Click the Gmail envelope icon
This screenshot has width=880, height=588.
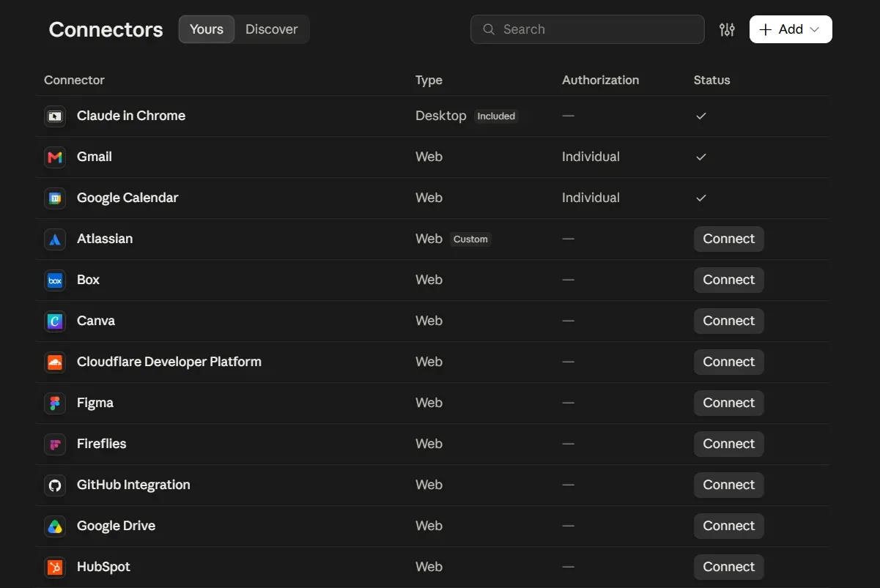[55, 157]
